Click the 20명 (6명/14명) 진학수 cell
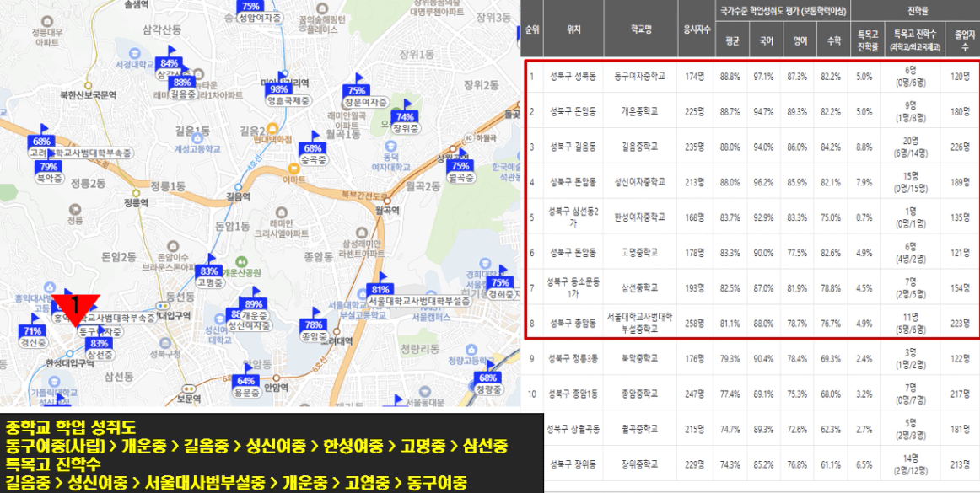Image resolution: width=980 pixels, height=493 pixels. [x=911, y=147]
